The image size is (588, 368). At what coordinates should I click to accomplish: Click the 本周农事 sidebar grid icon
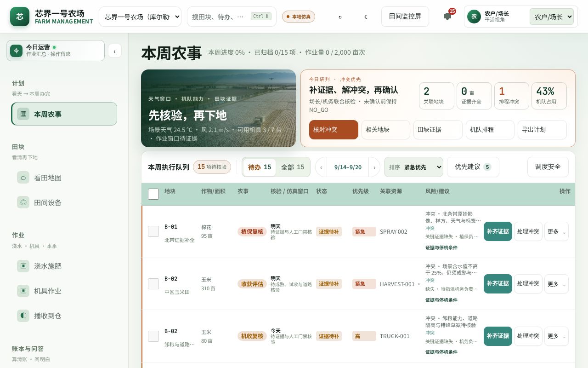[23, 114]
